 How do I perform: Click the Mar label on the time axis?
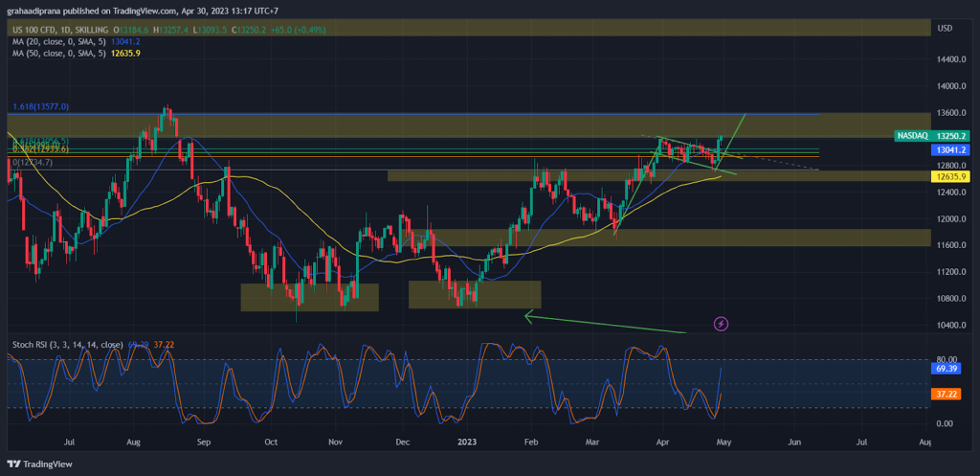pyautogui.click(x=592, y=442)
